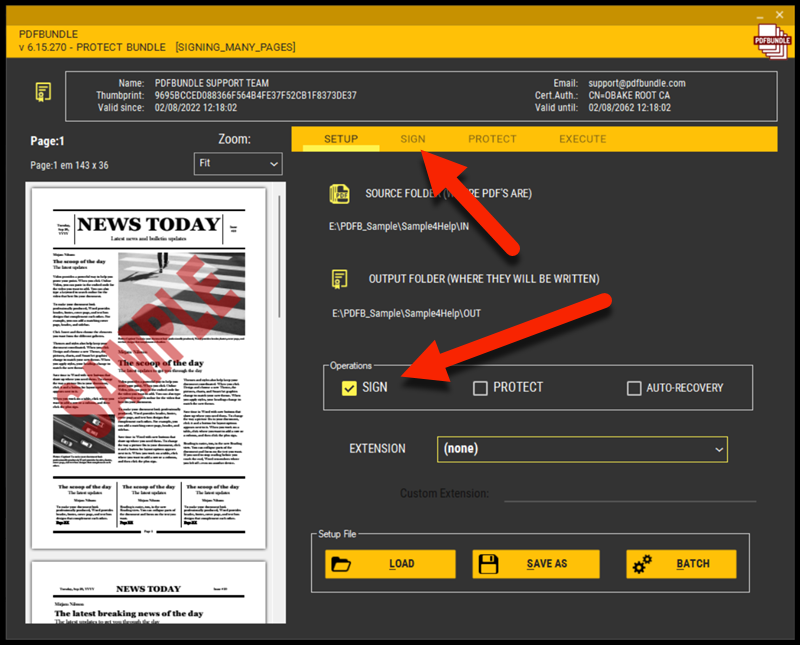Viewport: 800px width, 645px height.
Task: Select the second page preview thumbnail
Action: (x=149, y=592)
